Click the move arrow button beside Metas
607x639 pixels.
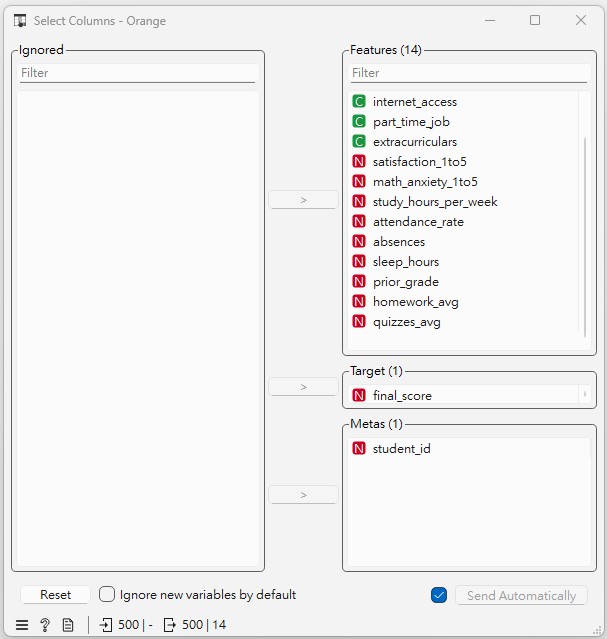click(x=303, y=495)
